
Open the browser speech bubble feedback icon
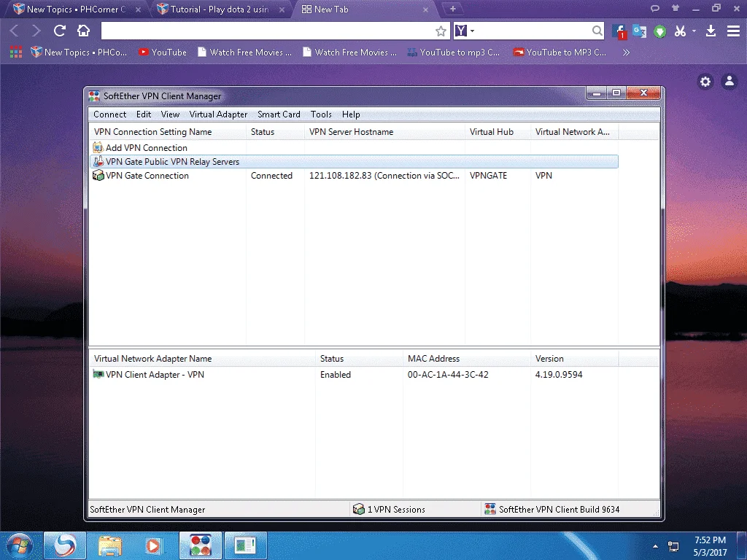coord(655,8)
